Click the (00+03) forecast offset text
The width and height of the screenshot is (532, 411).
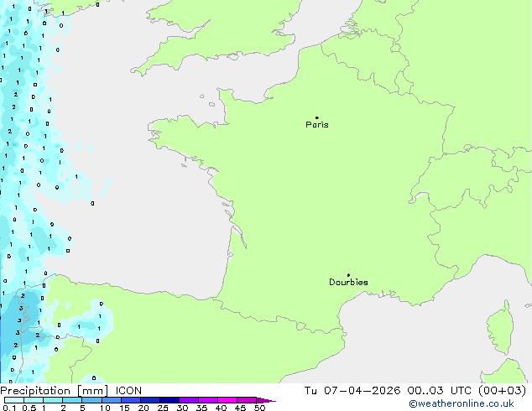(502, 391)
